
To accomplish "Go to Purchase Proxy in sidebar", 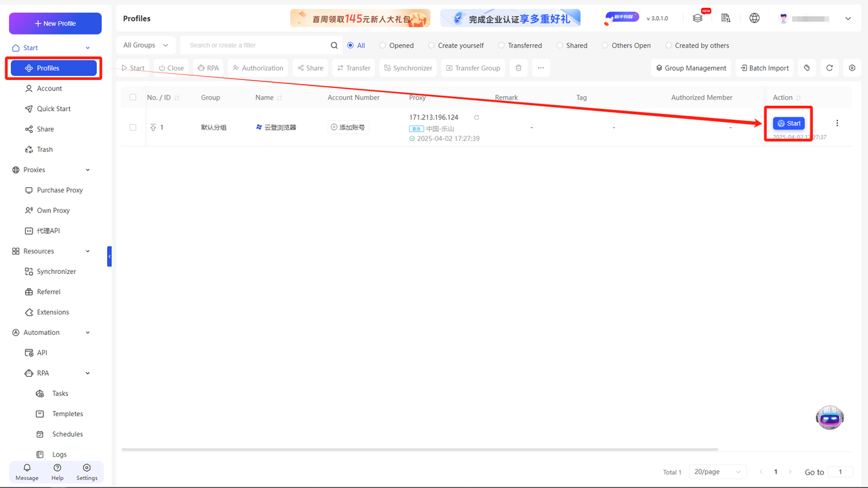I will 60,190.
